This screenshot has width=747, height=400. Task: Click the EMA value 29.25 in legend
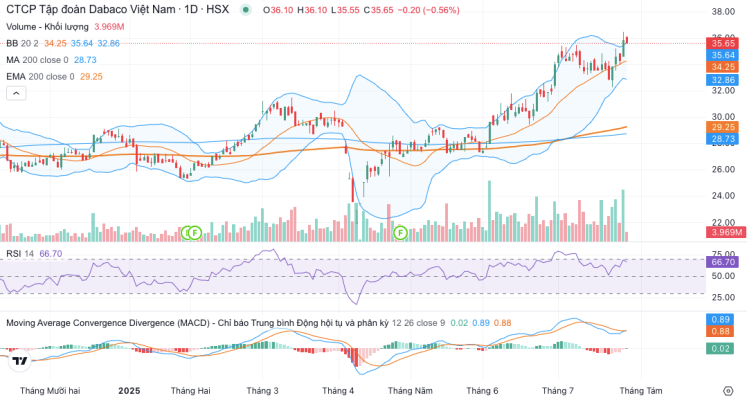tap(91, 77)
